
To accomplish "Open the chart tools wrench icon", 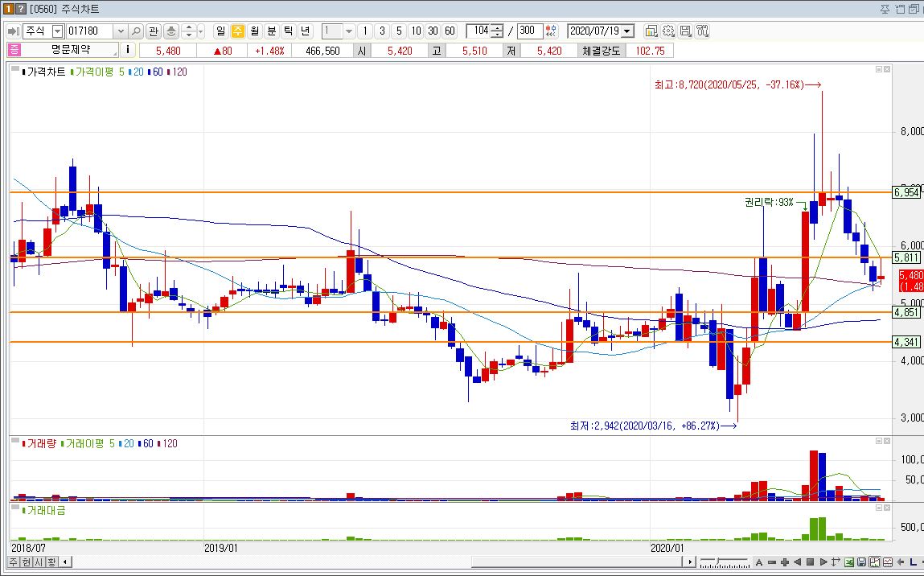I will (702, 31).
